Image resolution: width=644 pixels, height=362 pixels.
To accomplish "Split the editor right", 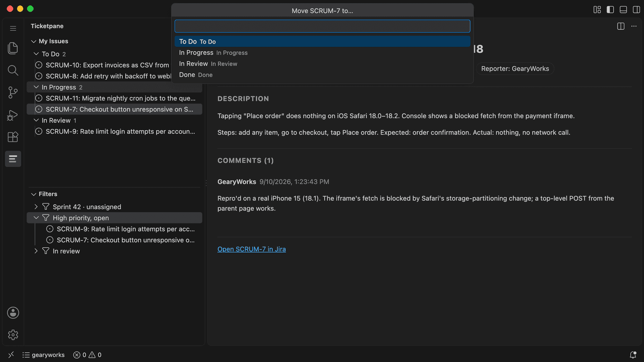I will click(x=621, y=26).
